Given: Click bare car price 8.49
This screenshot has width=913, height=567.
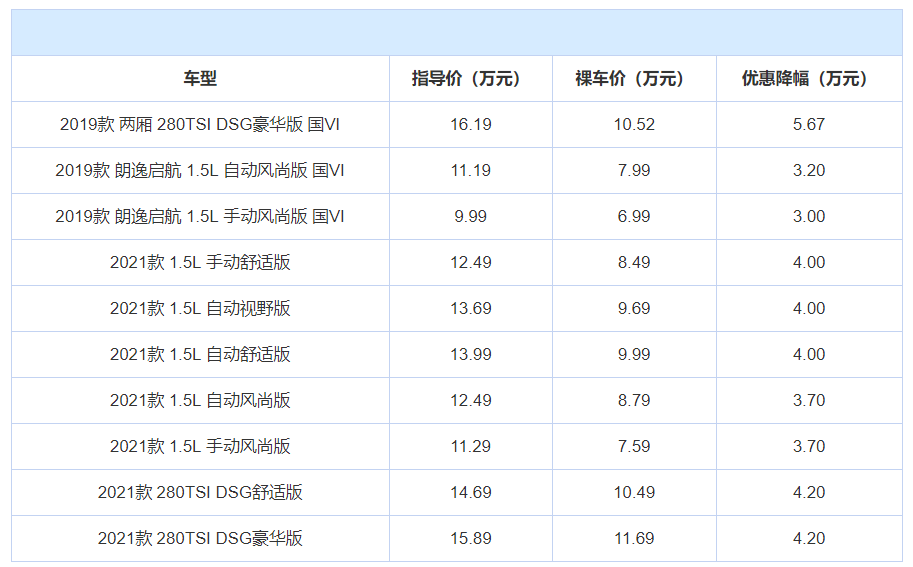Looking at the screenshot, I should [x=634, y=263].
